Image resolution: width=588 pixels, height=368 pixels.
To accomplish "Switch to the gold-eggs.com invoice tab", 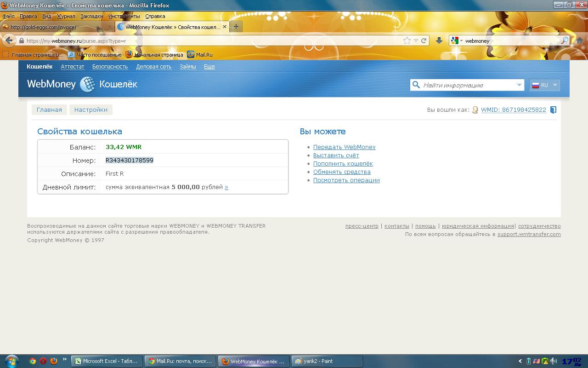I will click(57, 27).
